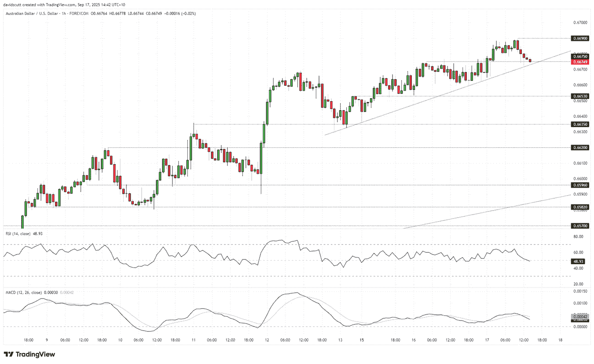Click the 20.00 RSI scale tick
This screenshot has height=364, width=594.
tap(578, 284)
